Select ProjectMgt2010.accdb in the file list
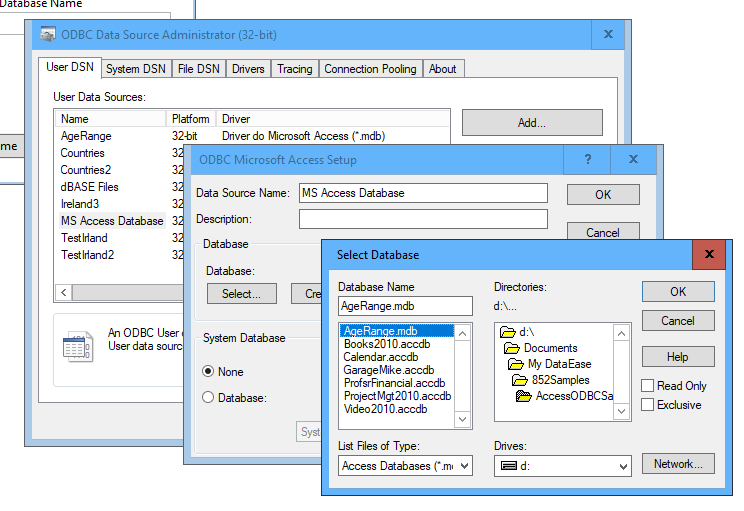Image resolution: width=744 pixels, height=511 pixels. point(397,396)
